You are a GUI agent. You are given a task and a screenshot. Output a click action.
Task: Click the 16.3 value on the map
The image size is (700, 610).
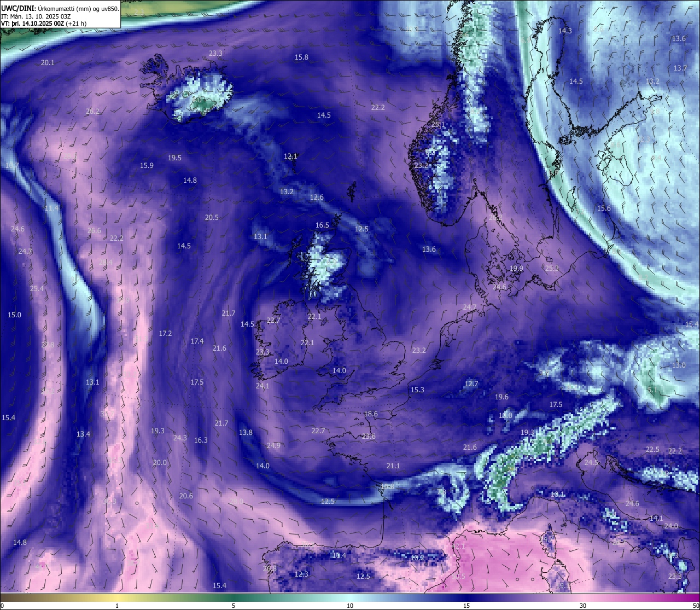(x=201, y=440)
